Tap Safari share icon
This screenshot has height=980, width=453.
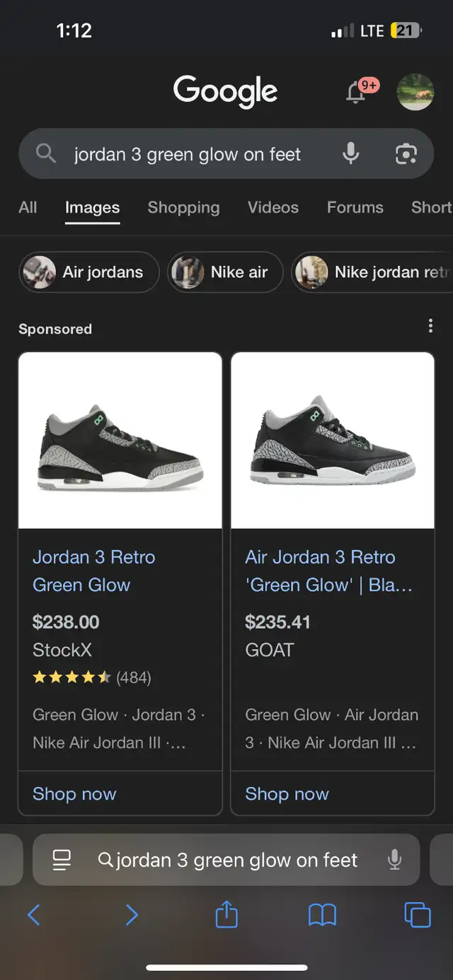click(226, 916)
